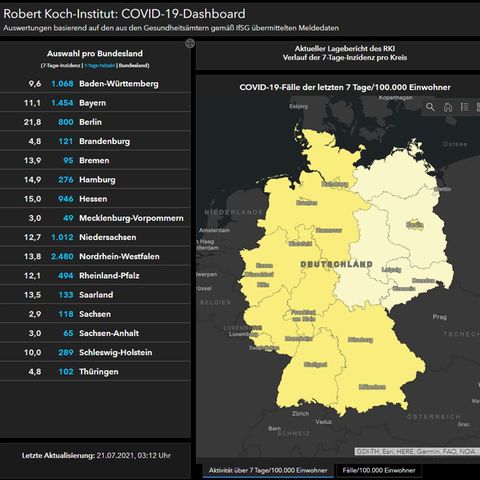Select the Mecklenburg-Vorpommern row

click(95, 218)
